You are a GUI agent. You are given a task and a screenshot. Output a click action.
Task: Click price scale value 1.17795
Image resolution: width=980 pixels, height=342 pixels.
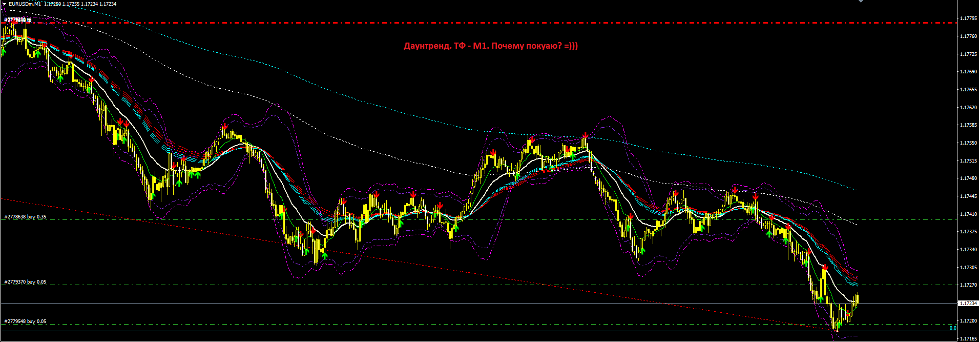(967, 18)
